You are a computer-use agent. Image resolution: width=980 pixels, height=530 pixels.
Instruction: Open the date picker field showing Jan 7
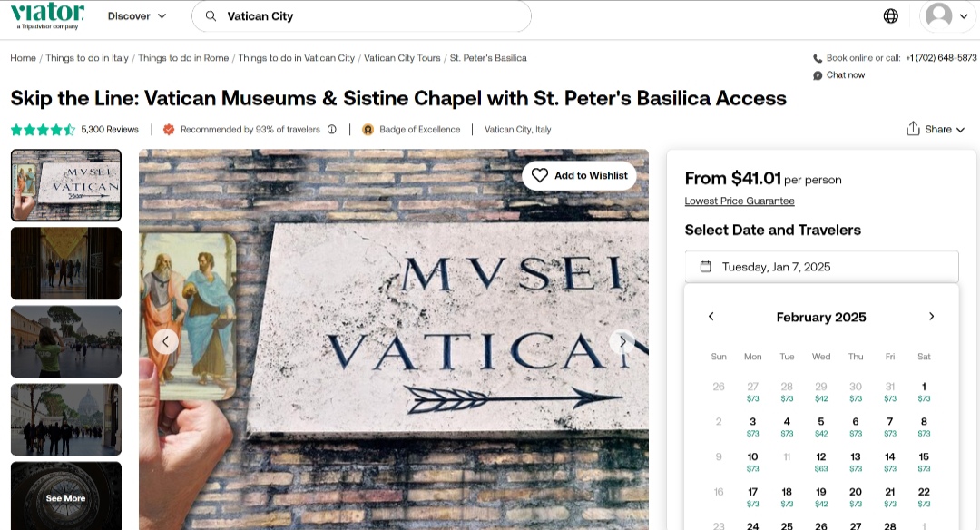click(821, 267)
